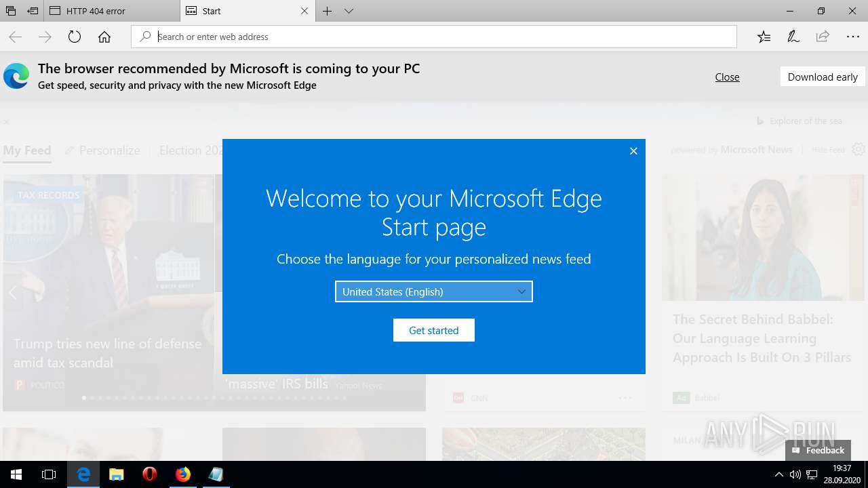
Task: Open the My Feed tab
Action: [27, 150]
